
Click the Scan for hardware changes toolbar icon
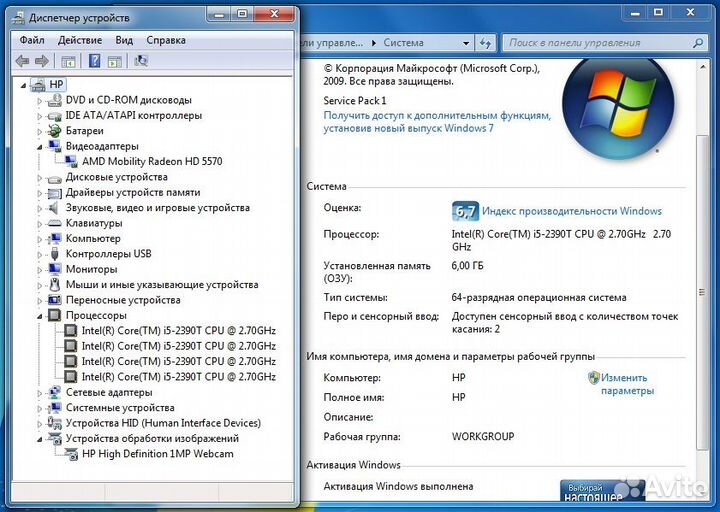[141, 61]
